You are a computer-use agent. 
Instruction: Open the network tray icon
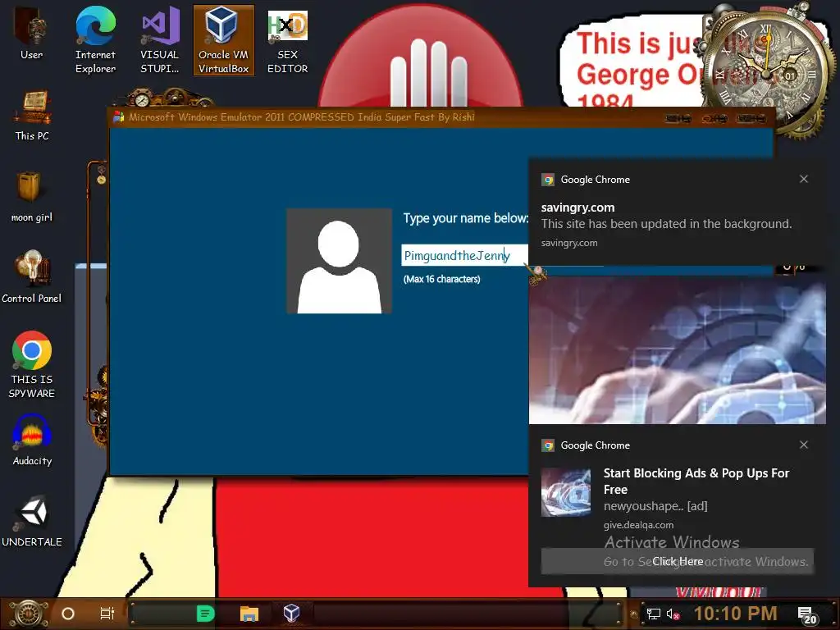[654, 614]
